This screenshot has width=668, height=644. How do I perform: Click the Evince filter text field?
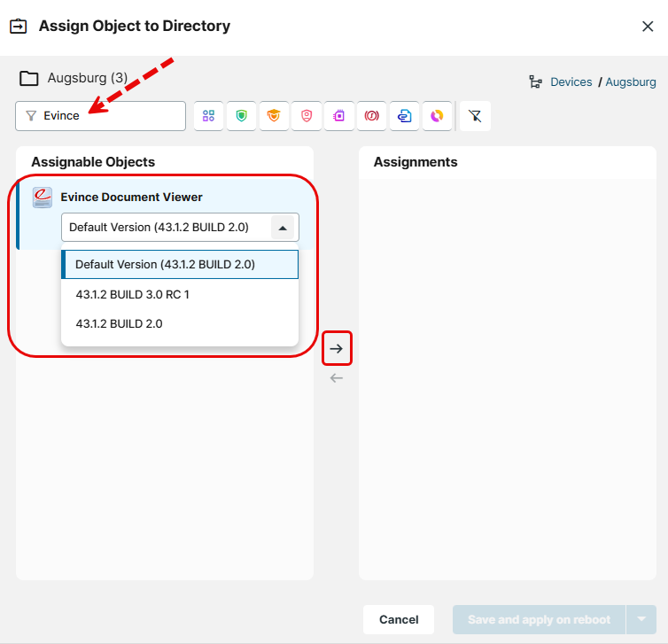(100, 116)
